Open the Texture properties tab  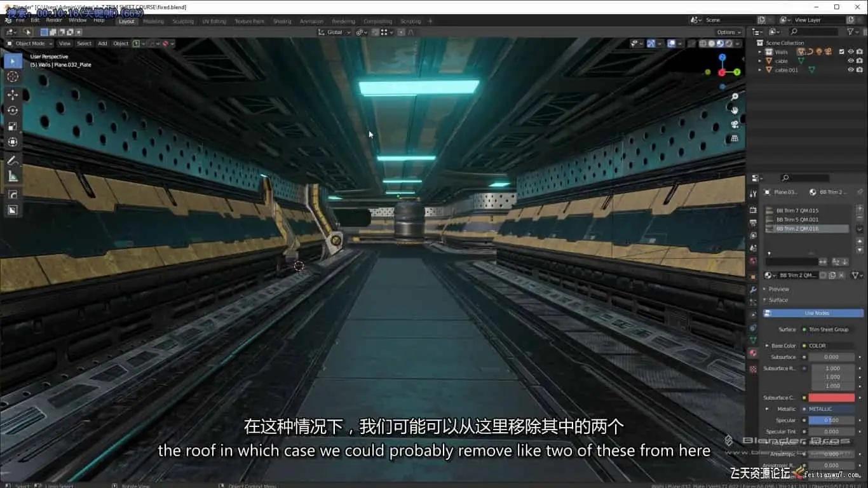(x=753, y=369)
